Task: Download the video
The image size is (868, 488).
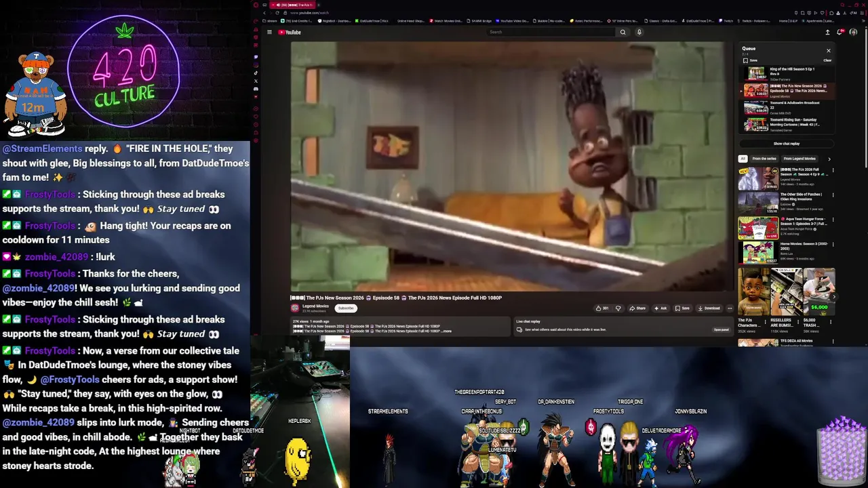Action: coord(708,308)
